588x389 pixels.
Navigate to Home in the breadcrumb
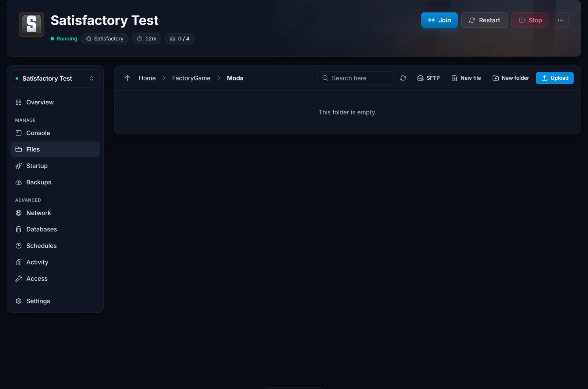point(147,78)
